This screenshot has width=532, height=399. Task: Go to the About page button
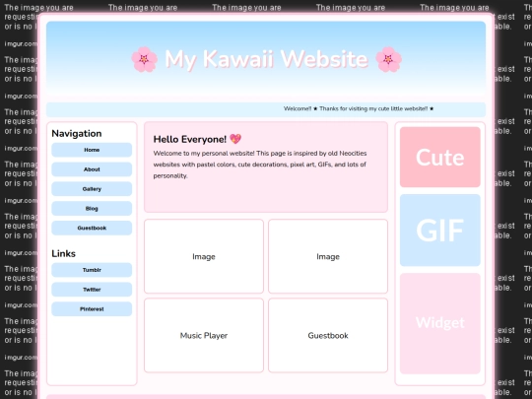92,169
